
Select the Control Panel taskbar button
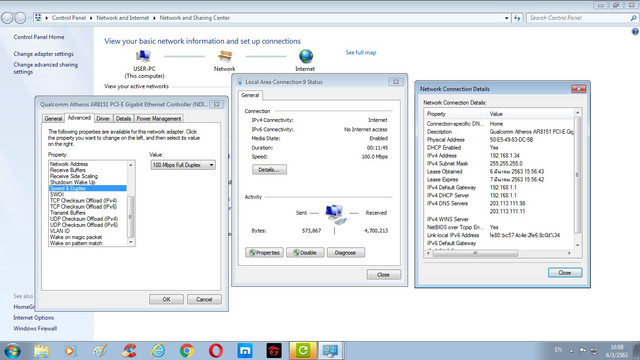coord(331,351)
